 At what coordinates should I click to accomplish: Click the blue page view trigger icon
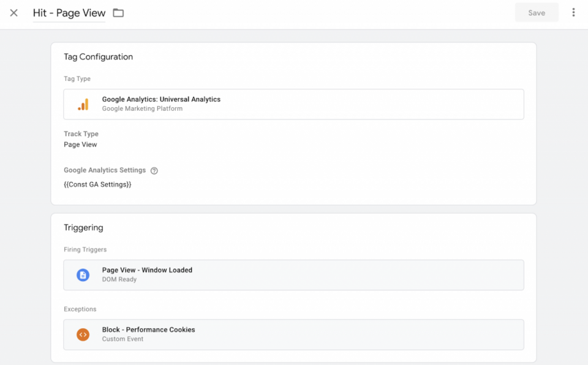tap(83, 275)
